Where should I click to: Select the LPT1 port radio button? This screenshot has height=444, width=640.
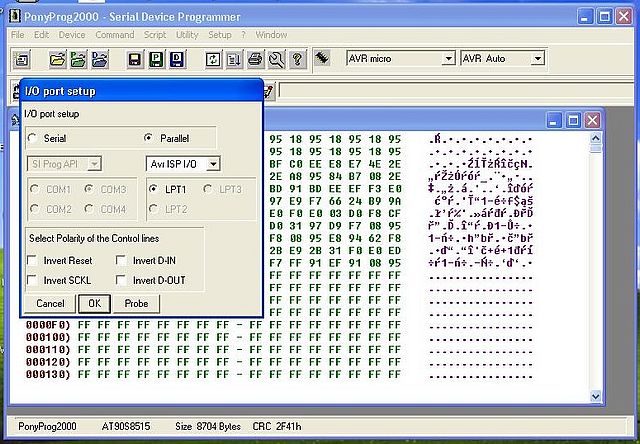tap(153, 189)
